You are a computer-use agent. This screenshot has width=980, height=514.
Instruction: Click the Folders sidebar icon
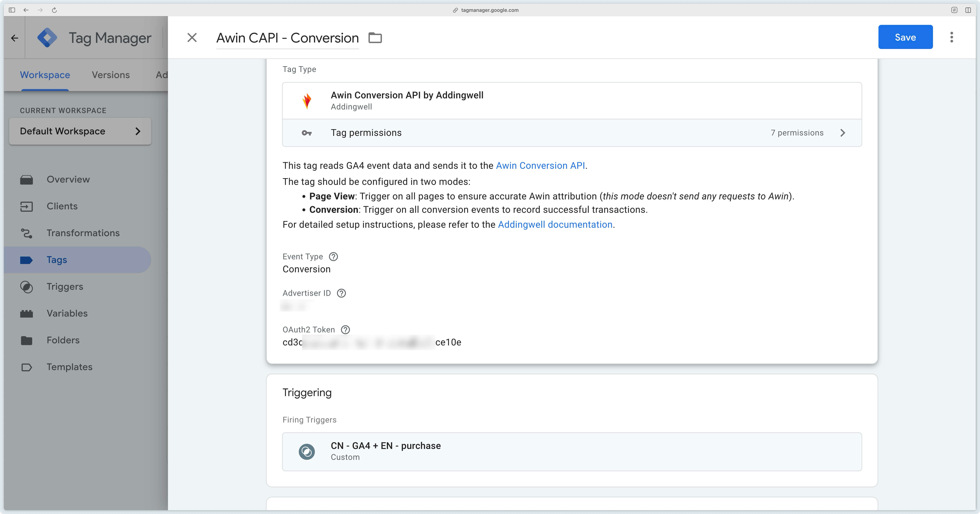coord(26,340)
